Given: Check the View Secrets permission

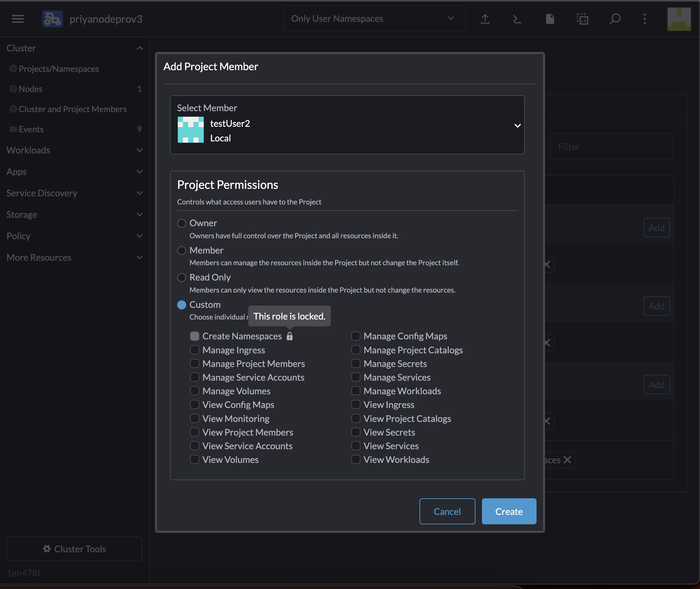Looking at the screenshot, I should pyautogui.click(x=356, y=432).
